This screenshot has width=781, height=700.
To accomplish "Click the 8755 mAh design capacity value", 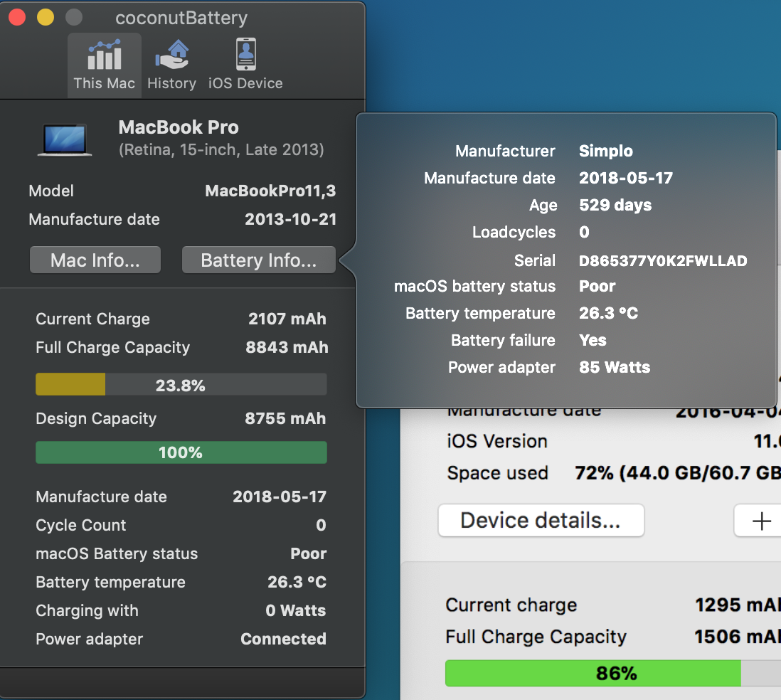I will (285, 418).
